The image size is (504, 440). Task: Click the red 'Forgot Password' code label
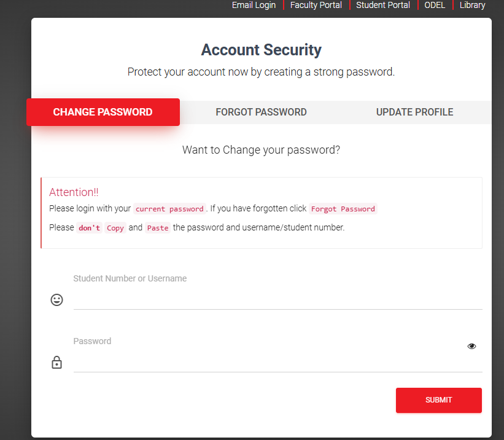[343, 209]
